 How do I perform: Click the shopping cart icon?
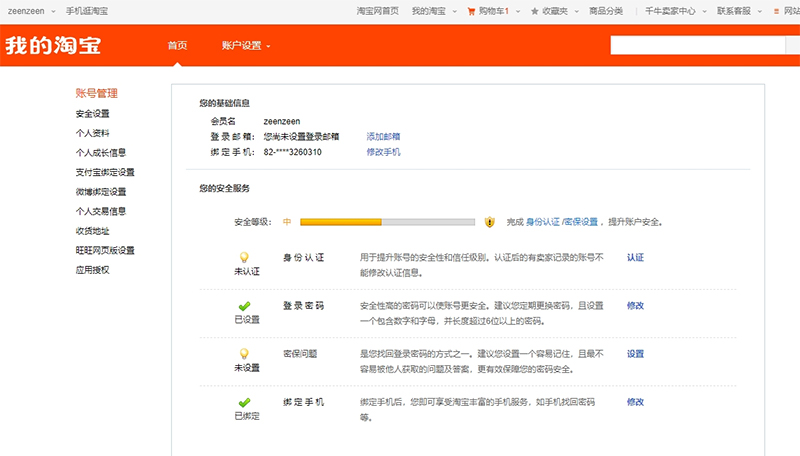click(x=471, y=11)
